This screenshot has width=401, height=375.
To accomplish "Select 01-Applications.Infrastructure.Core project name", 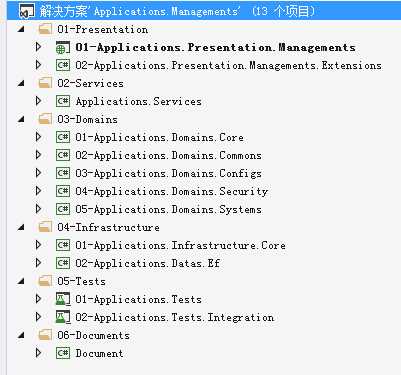I will [180, 245].
